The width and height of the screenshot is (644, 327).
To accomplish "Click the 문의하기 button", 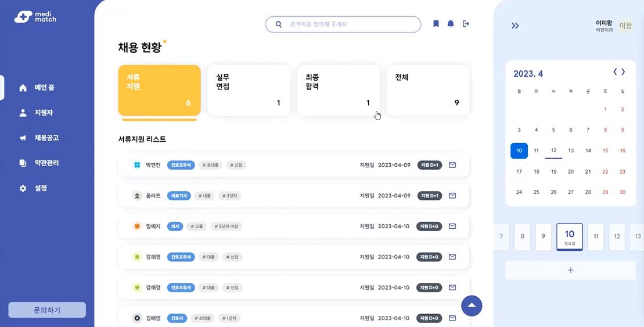I will tap(47, 310).
